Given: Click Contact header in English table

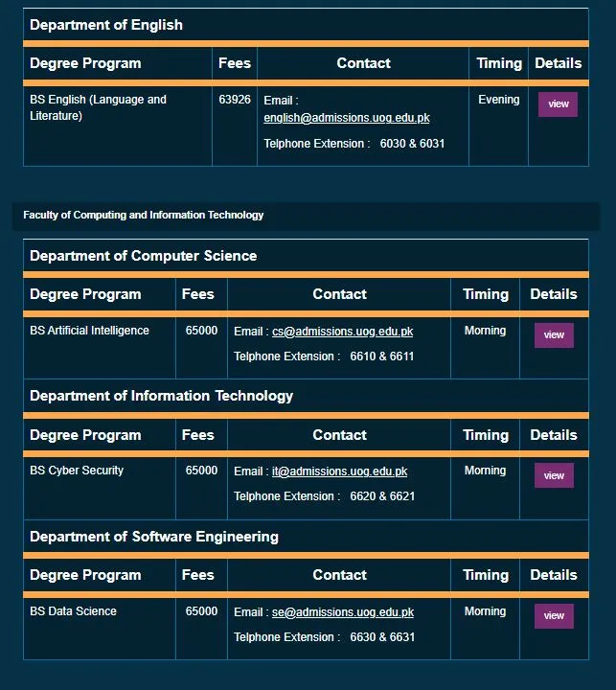Looking at the screenshot, I should [x=363, y=63].
